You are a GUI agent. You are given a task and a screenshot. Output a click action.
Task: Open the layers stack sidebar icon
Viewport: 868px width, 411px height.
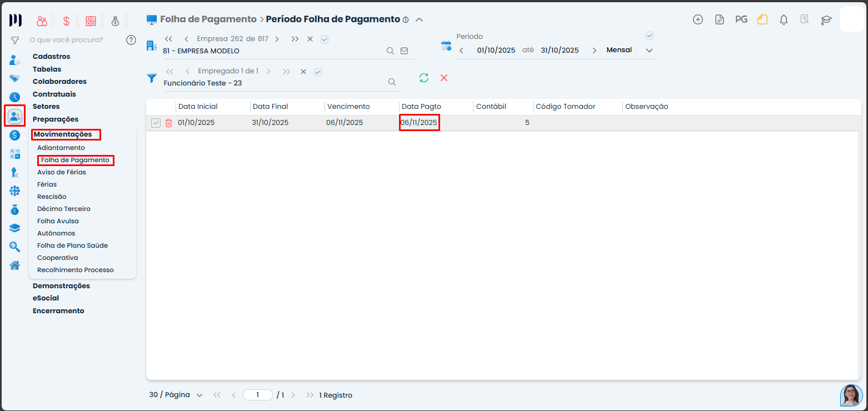(x=15, y=228)
